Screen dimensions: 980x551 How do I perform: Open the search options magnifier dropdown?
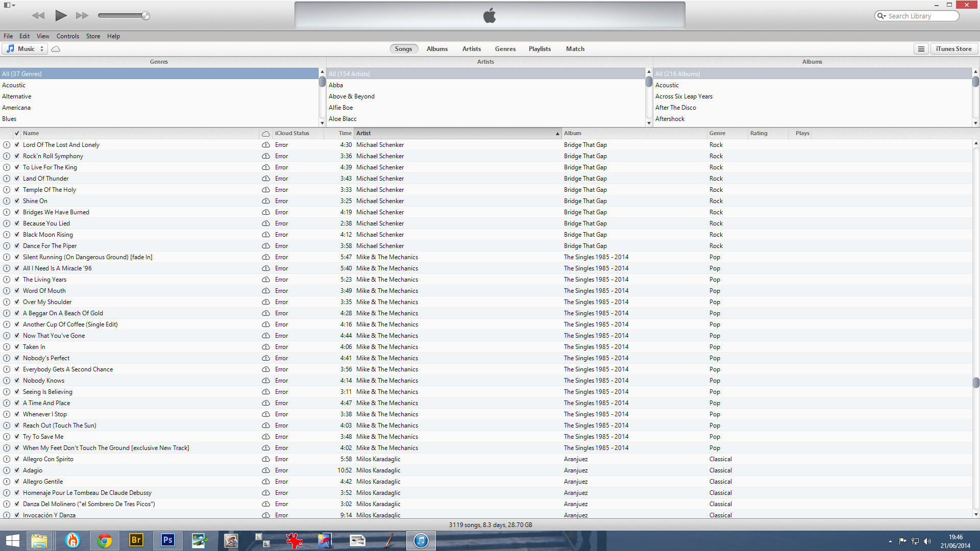pyautogui.click(x=881, y=16)
